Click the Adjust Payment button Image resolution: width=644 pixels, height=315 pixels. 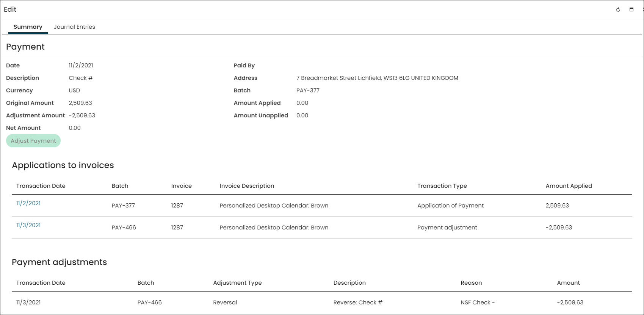click(x=33, y=141)
